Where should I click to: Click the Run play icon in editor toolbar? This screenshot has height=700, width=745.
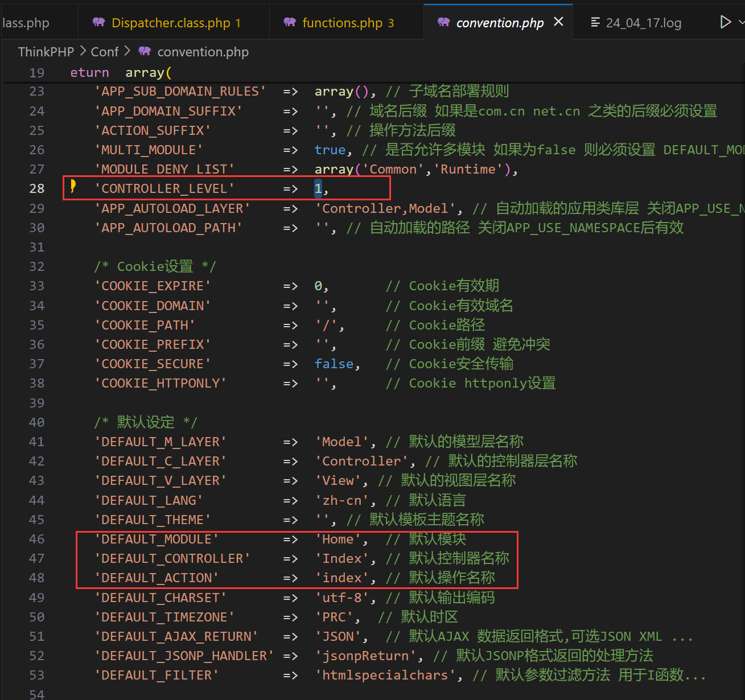725,22
